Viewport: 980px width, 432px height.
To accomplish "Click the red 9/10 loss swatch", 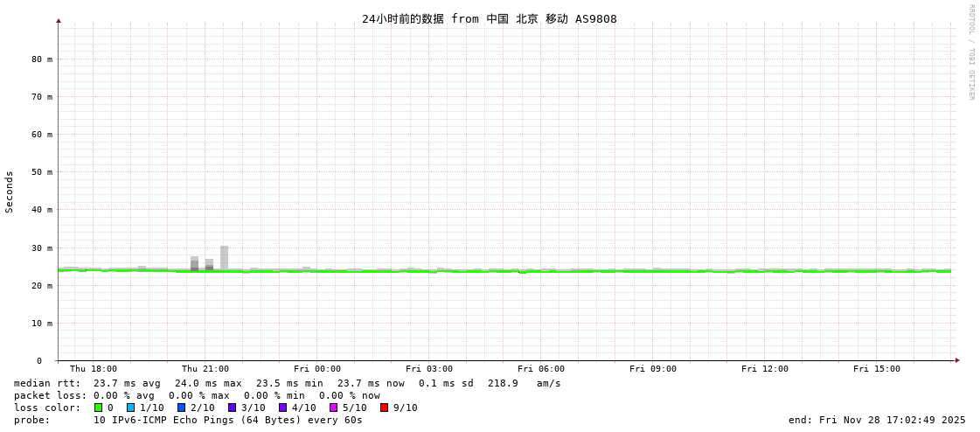I will [x=384, y=408].
